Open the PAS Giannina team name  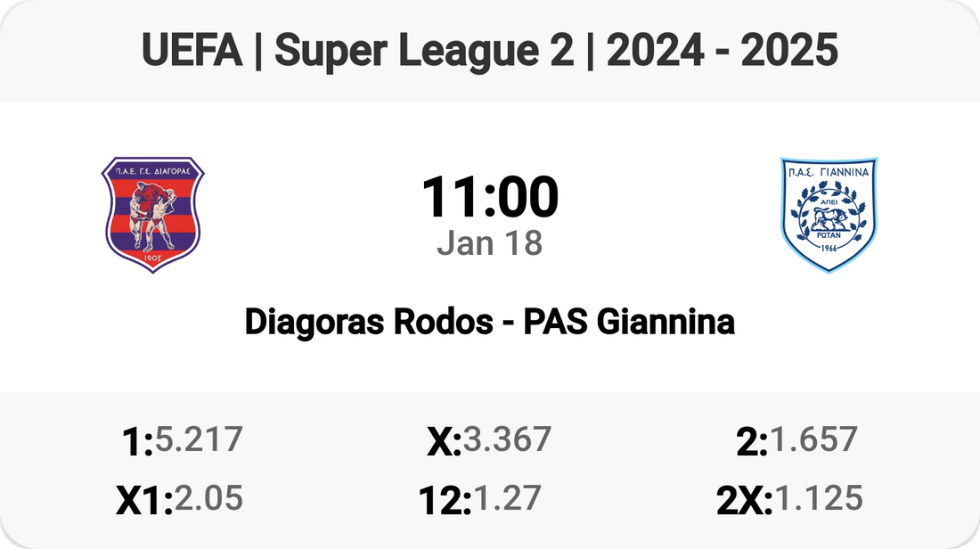click(629, 322)
